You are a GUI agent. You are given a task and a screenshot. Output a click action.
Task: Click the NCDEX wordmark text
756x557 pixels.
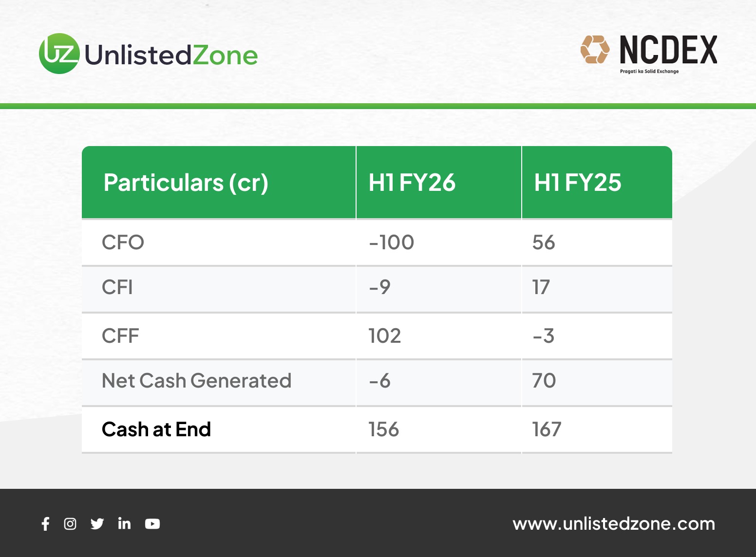(x=668, y=50)
